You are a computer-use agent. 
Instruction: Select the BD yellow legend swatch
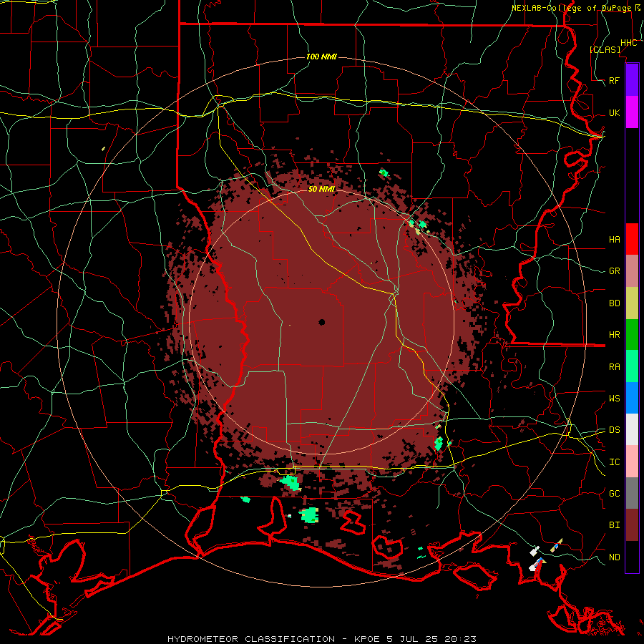[632, 303]
